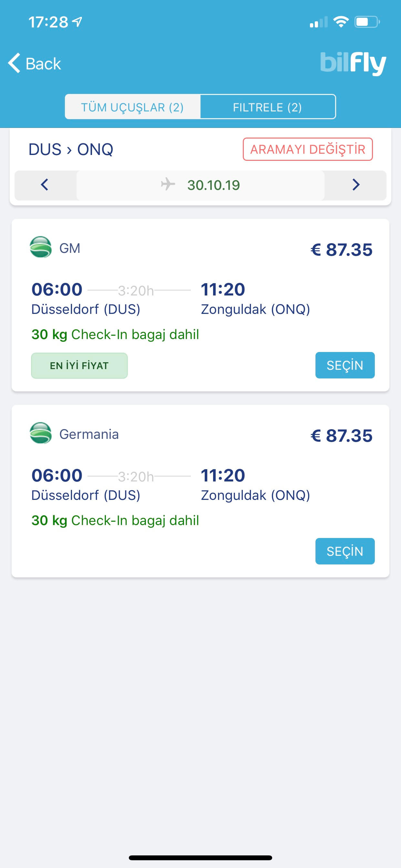This screenshot has width=401, height=868.
Task: Tap the DUS › ONQ route label
Action: (71, 149)
